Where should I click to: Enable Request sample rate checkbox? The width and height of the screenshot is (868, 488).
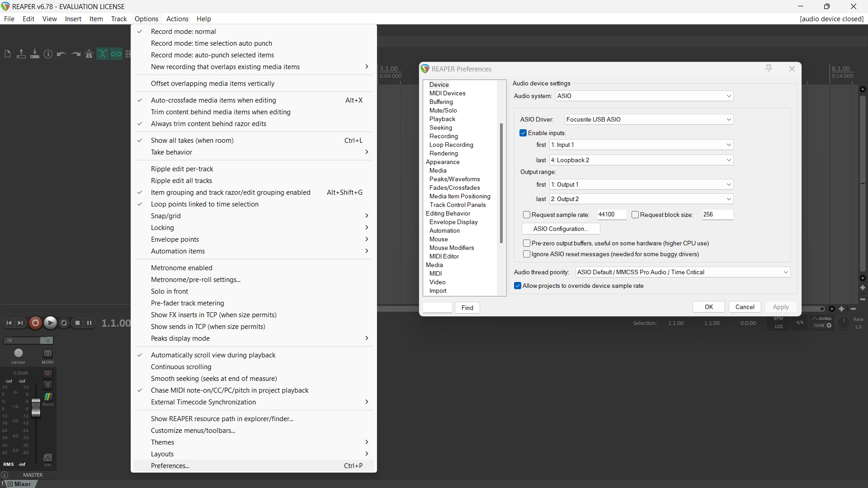point(527,215)
